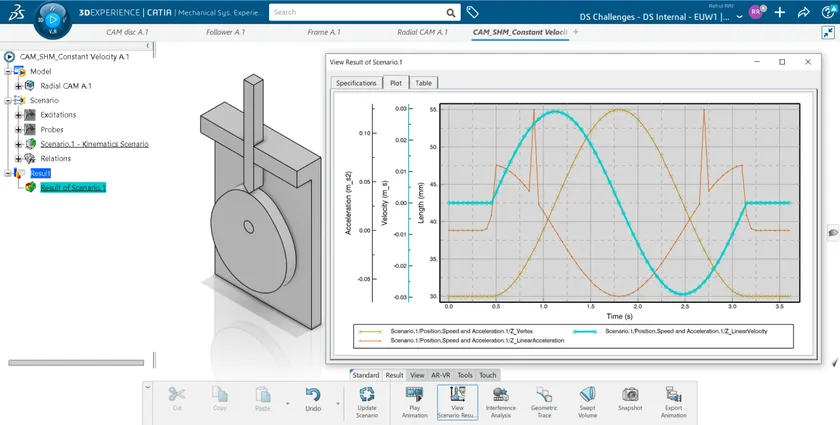Viewport: 840px width, 425px height.
Task: Click the Update Scenario icon
Action: point(367,396)
